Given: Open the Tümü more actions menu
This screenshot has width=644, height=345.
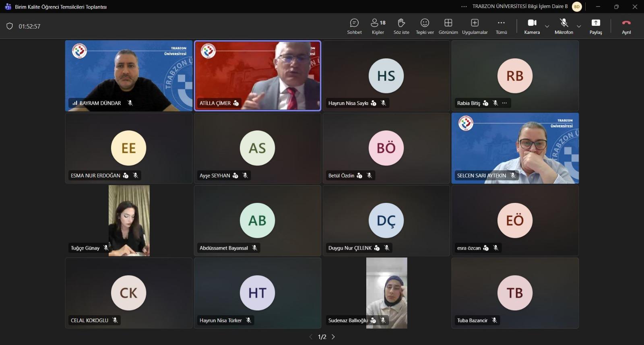Looking at the screenshot, I should 501,26.
